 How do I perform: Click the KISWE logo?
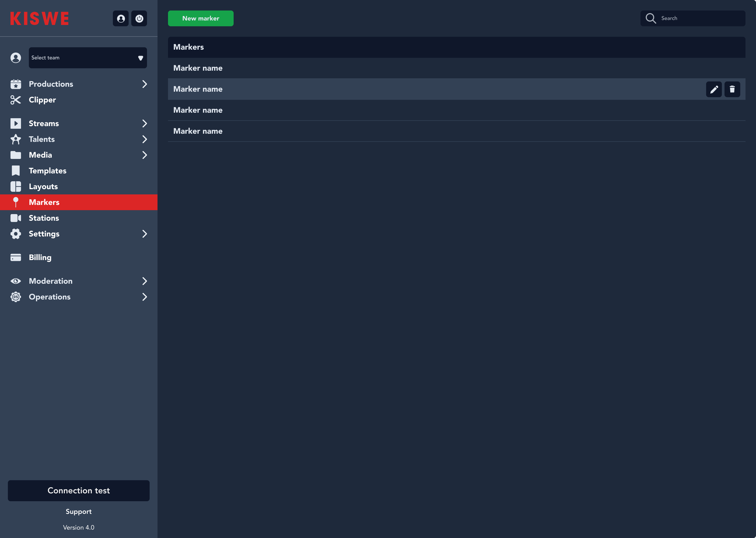click(39, 19)
